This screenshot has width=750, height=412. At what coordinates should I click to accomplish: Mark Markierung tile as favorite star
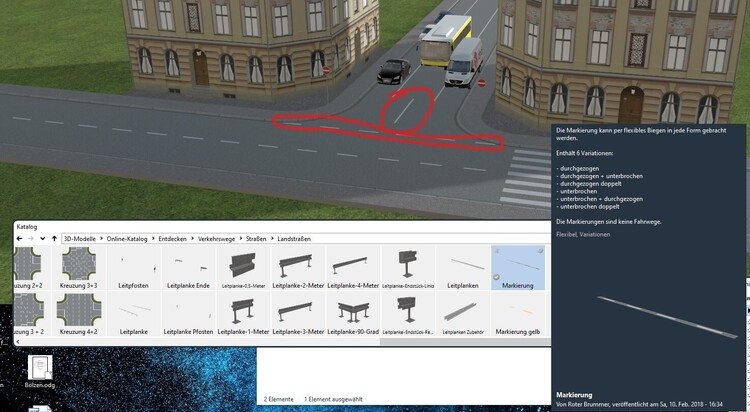pyautogui.click(x=496, y=251)
